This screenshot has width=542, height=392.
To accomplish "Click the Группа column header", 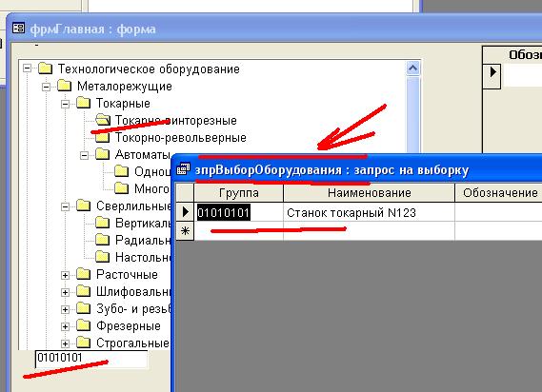I will click(x=238, y=193).
